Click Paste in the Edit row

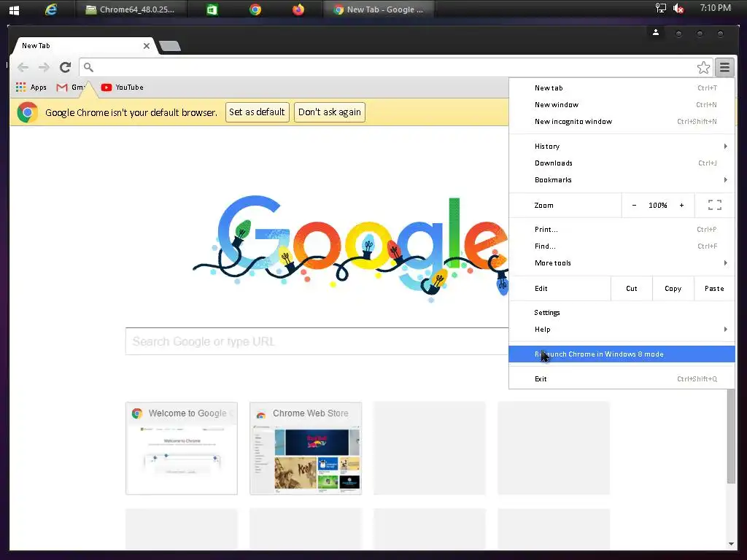point(714,289)
